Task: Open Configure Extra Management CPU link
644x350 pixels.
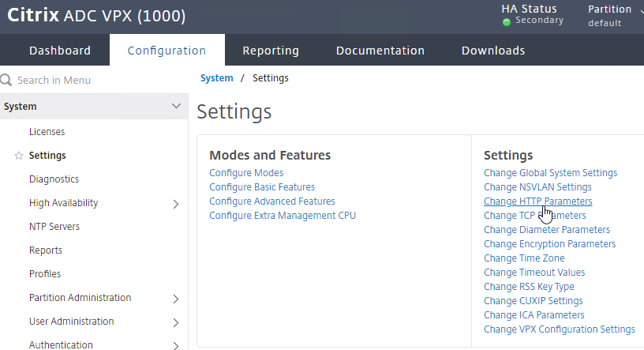Action: (283, 216)
